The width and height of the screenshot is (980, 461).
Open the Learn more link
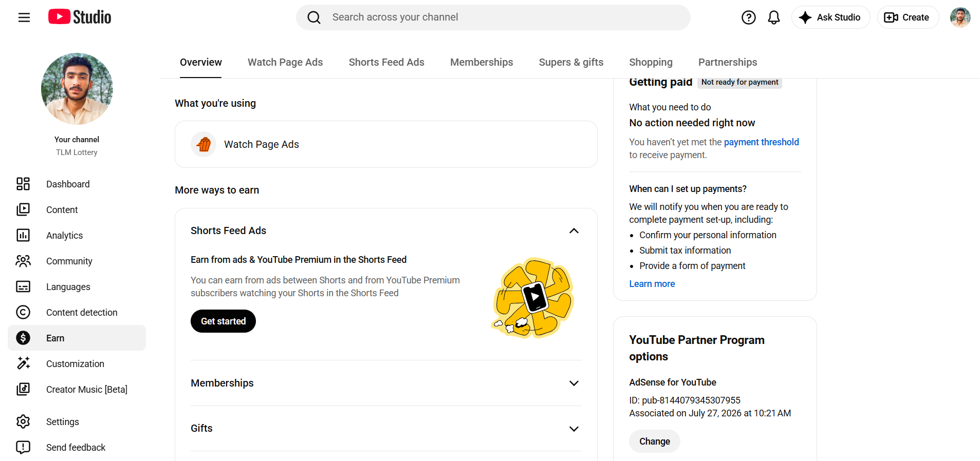(x=652, y=284)
